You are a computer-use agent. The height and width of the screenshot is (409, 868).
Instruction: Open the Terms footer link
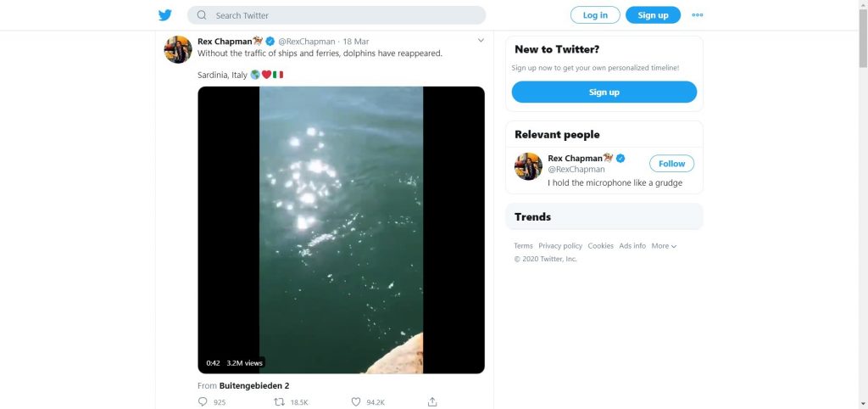tap(523, 246)
